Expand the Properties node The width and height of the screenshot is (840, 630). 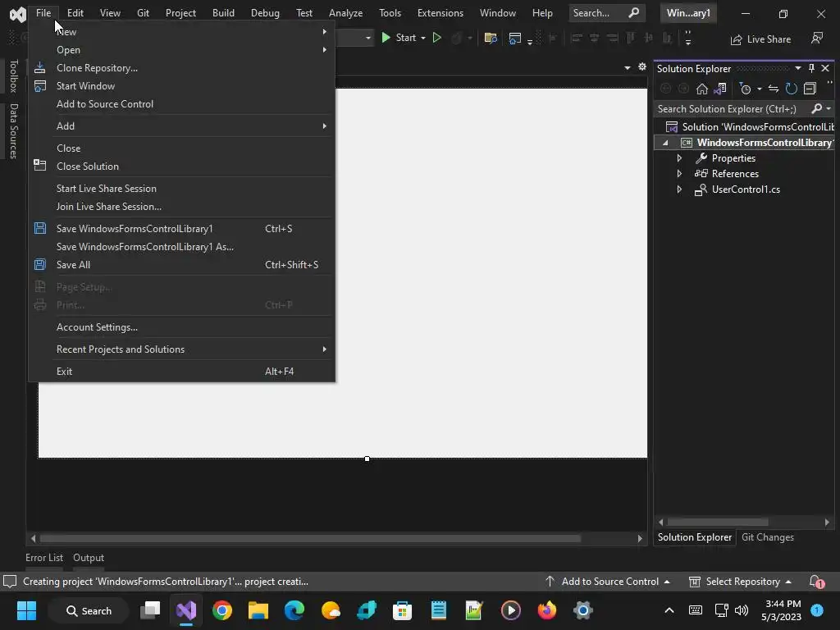[x=679, y=158]
